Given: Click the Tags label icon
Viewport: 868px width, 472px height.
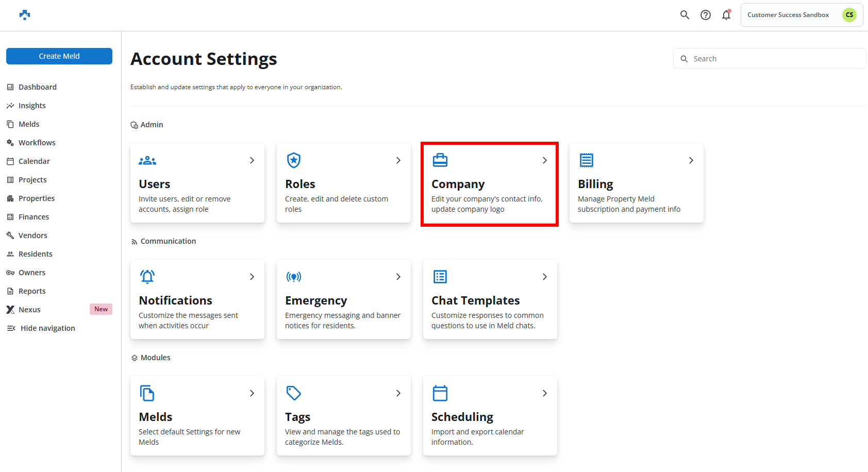Looking at the screenshot, I should pyautogui.click(x=294, y=393).
